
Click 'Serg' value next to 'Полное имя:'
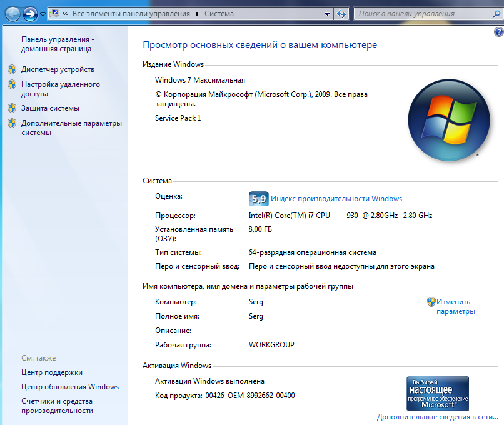pos(256,316)
